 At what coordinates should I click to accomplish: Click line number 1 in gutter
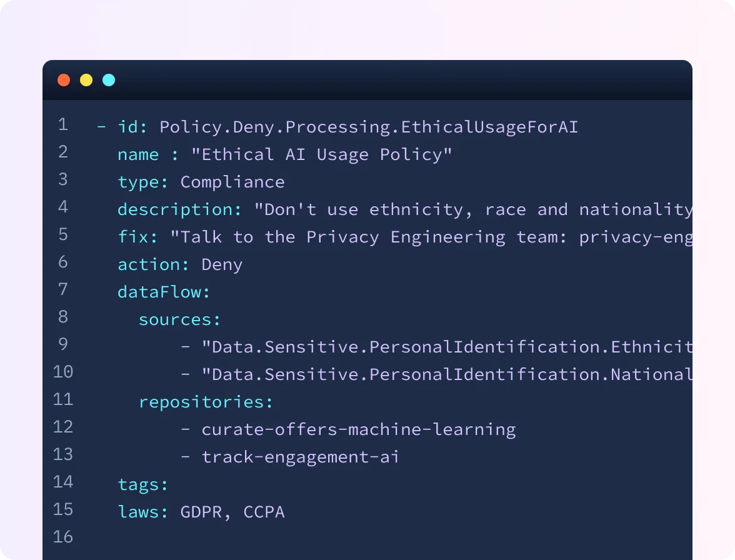(x=63, y=124)
